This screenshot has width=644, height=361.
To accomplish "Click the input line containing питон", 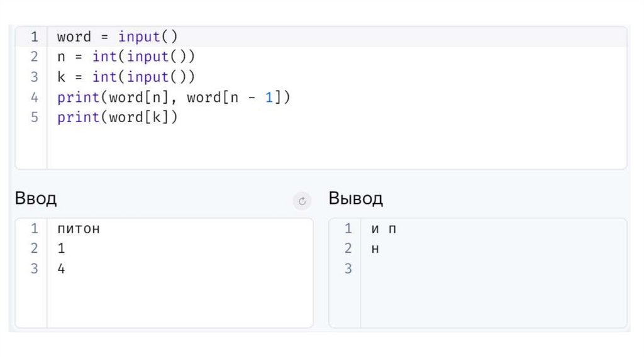I will pyautogui.click(x=79, y=229).
